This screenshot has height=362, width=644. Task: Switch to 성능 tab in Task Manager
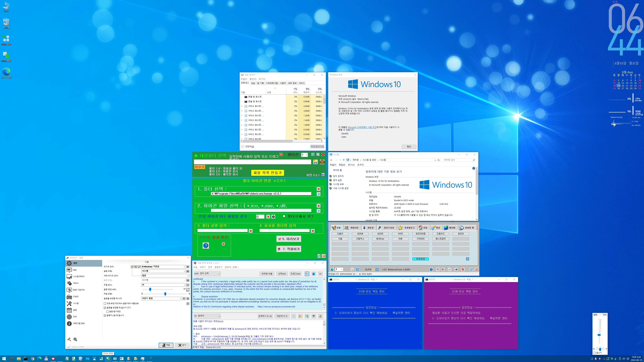pyautogui.click(x=253, y=83)
